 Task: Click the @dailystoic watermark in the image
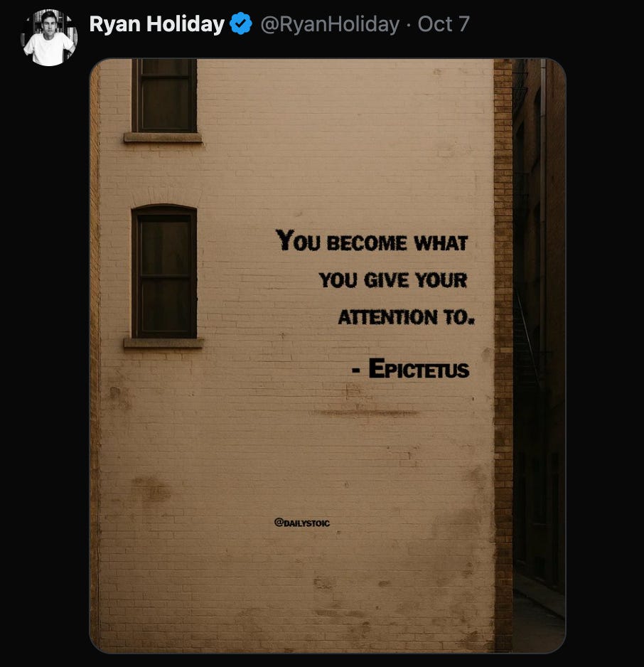click(x=302, y=523)
